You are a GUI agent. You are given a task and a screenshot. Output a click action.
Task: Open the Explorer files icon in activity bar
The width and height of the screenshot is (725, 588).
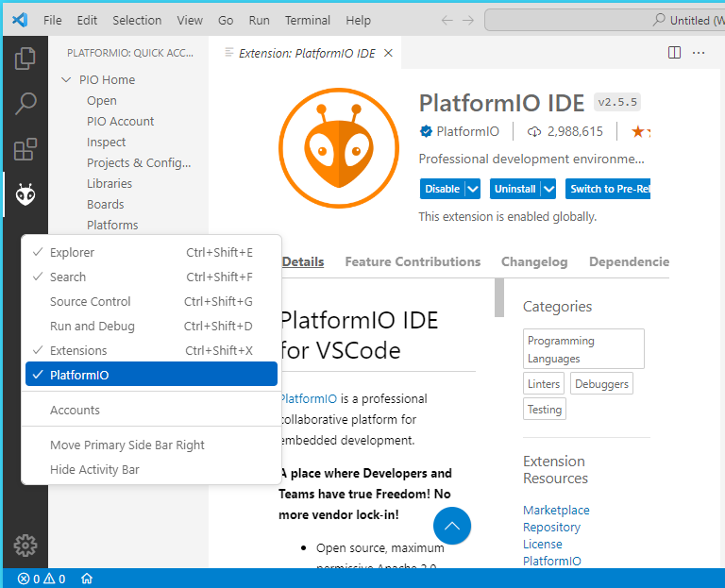click(25, 59)
